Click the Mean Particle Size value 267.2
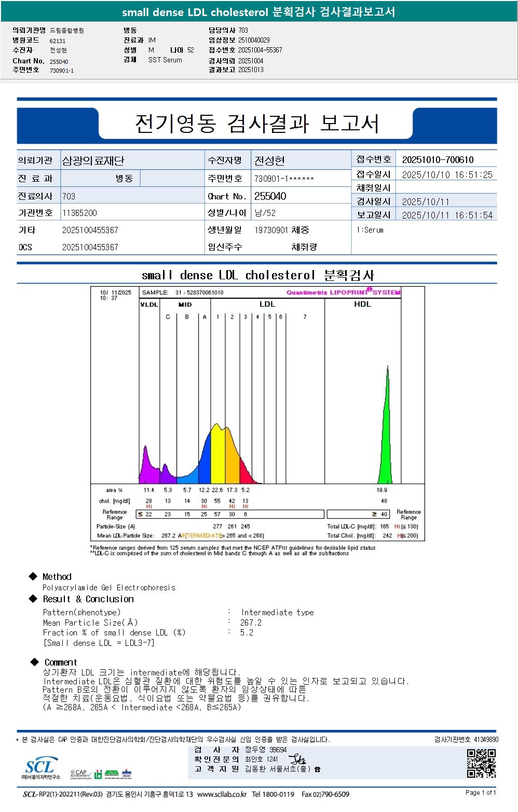 (x=251, y=622)
